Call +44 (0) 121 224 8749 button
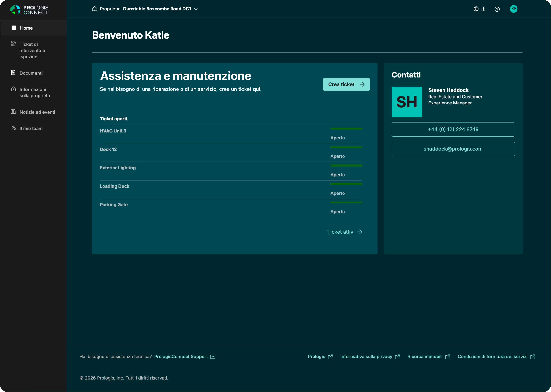The height and width of the screenshot is (392, 551). tap(453, 129)
